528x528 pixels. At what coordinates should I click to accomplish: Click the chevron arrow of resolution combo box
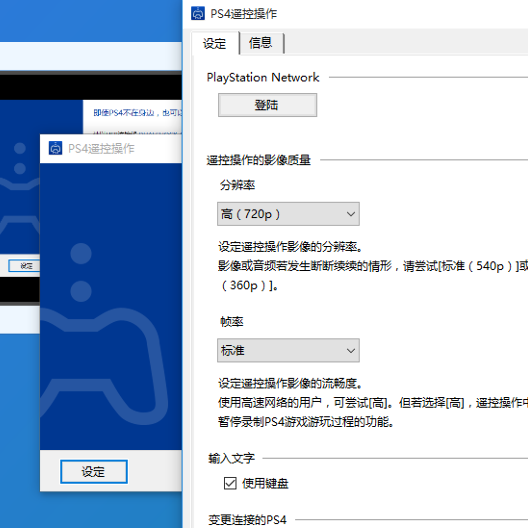coord(351,214)
